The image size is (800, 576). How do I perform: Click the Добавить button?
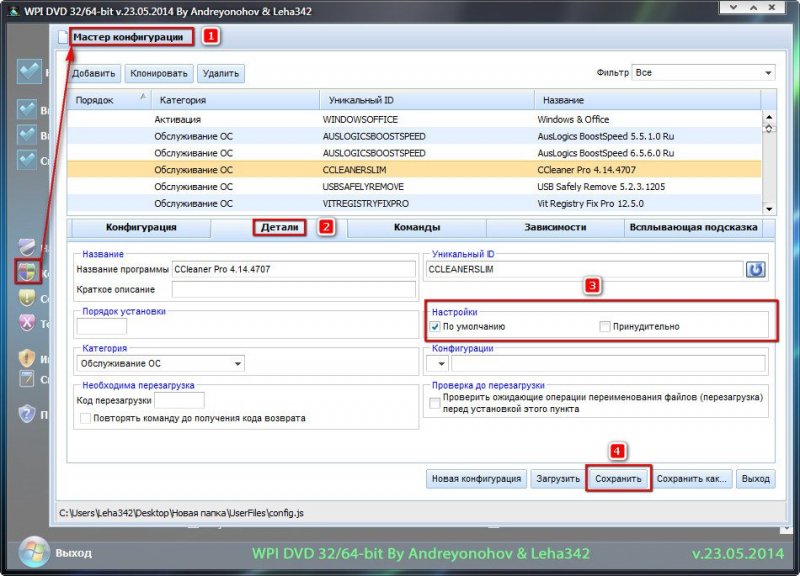(x=94, y=73)
